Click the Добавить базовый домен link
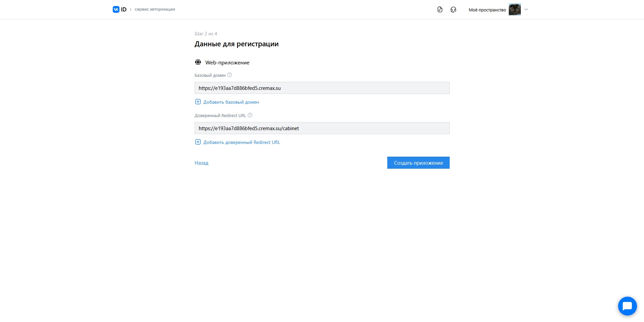Screen dimensions: 644x322 (x=231, y=102)
